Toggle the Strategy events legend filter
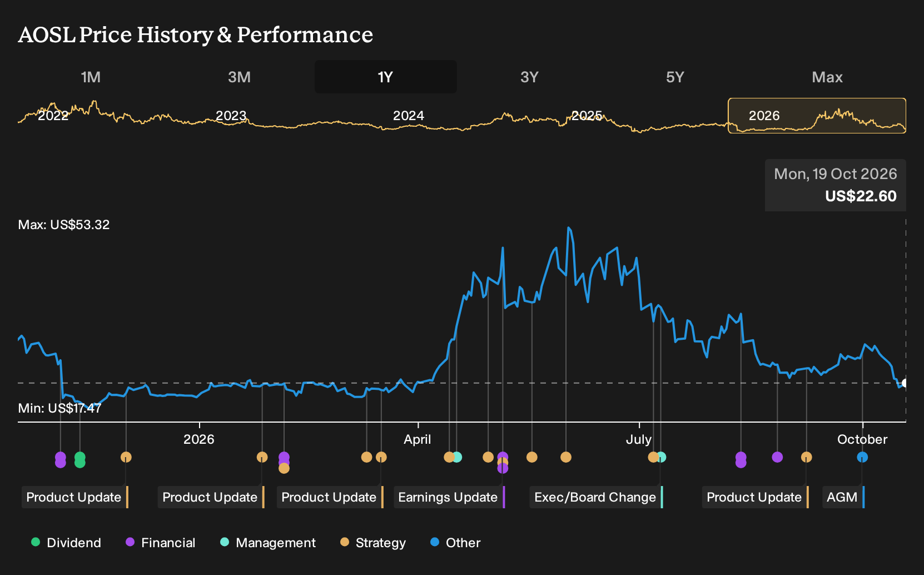Screen dimensions: 924x575 point(373,543)
